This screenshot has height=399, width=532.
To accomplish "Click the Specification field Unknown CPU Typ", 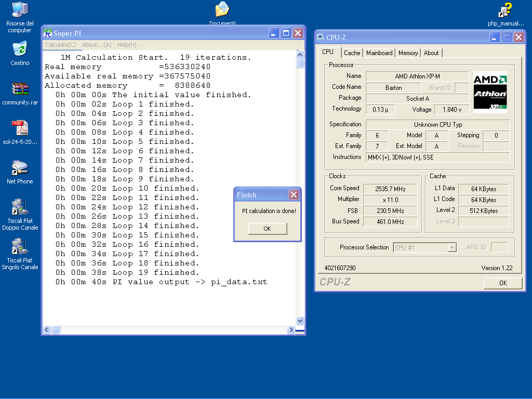I will coord(437,125).
